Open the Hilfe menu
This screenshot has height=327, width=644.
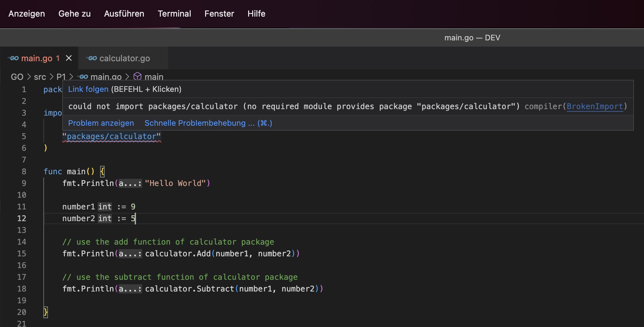pyautogui.click(x=256, y=14)
